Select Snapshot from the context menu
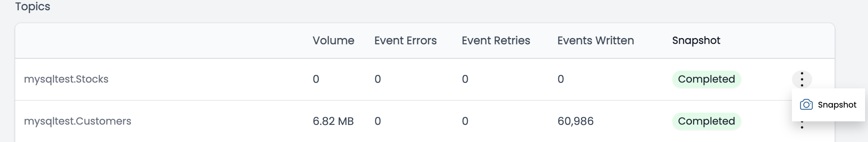Screen dimensions: 868x142 coord(828,105)
